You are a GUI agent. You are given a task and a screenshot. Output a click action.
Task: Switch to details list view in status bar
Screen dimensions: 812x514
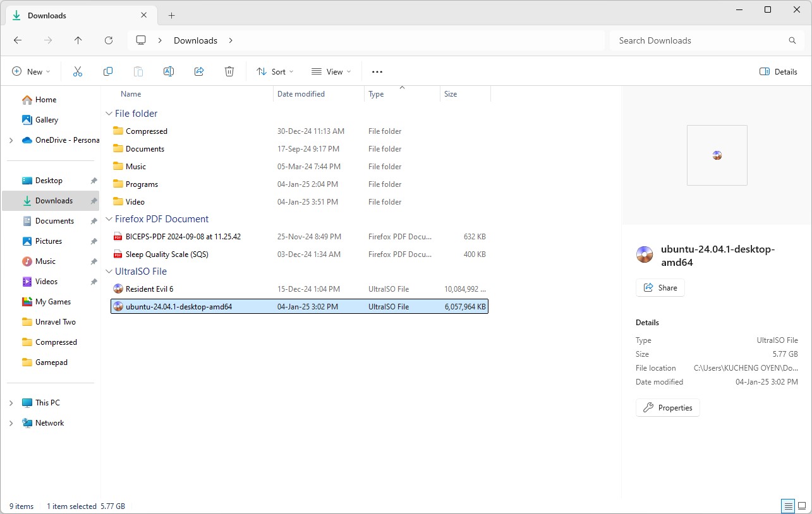click(x=787, y=506)
